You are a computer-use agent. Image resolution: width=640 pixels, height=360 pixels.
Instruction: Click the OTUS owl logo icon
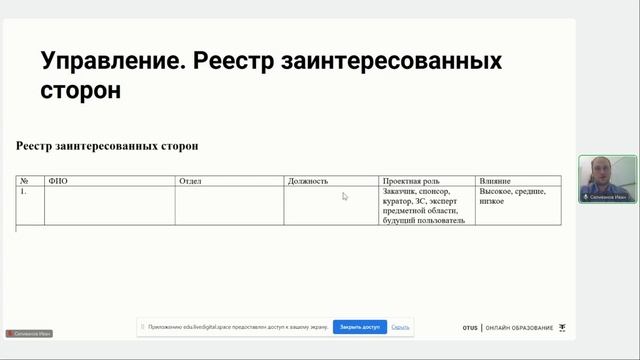click(562, 327)
